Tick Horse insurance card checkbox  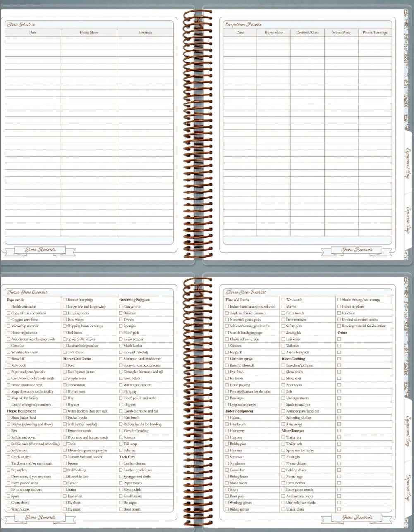tap(9, 385)
